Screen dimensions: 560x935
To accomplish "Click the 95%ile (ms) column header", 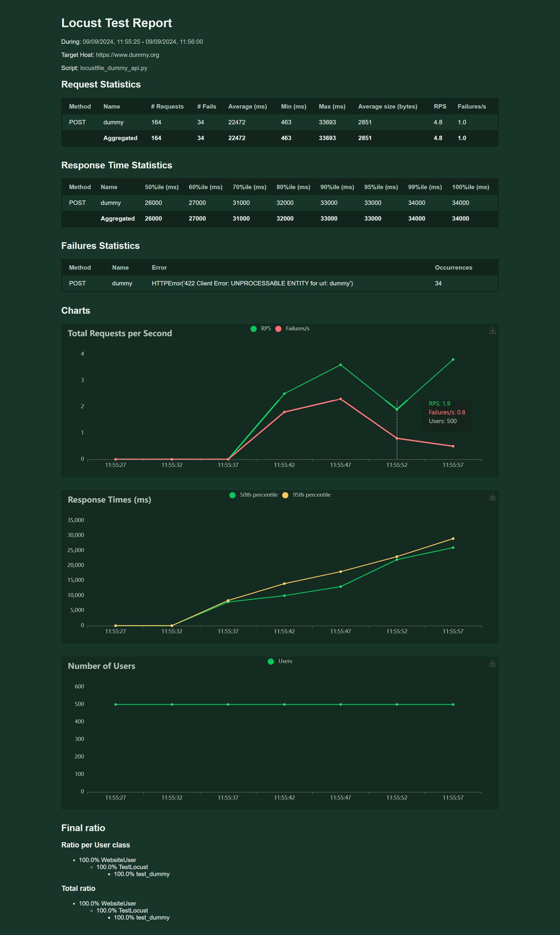I will point(381,187).
